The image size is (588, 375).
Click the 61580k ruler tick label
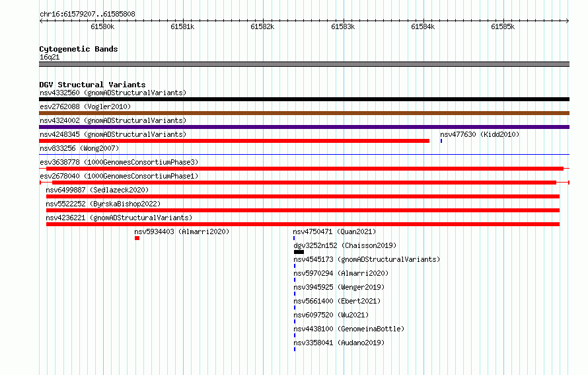pyautogui.click(x=102, y=26)
